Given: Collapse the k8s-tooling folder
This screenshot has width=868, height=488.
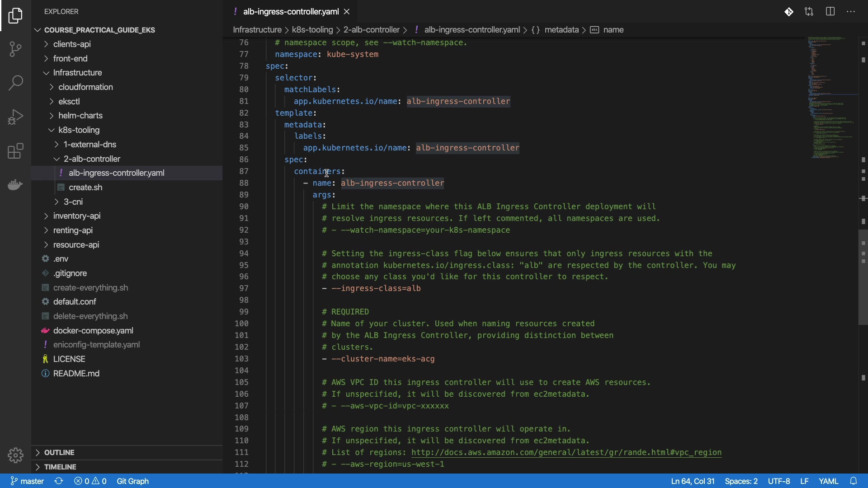Looking at the screenshot, I should pyautogui.click(x=79, y=130).
